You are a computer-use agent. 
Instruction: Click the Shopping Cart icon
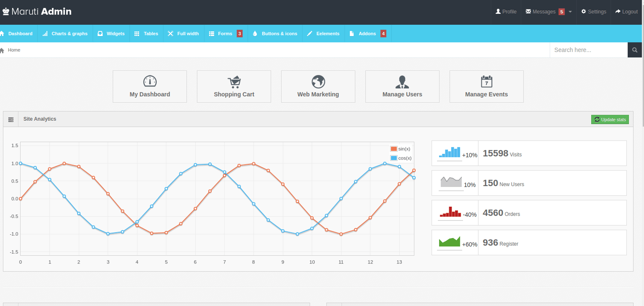234,82
